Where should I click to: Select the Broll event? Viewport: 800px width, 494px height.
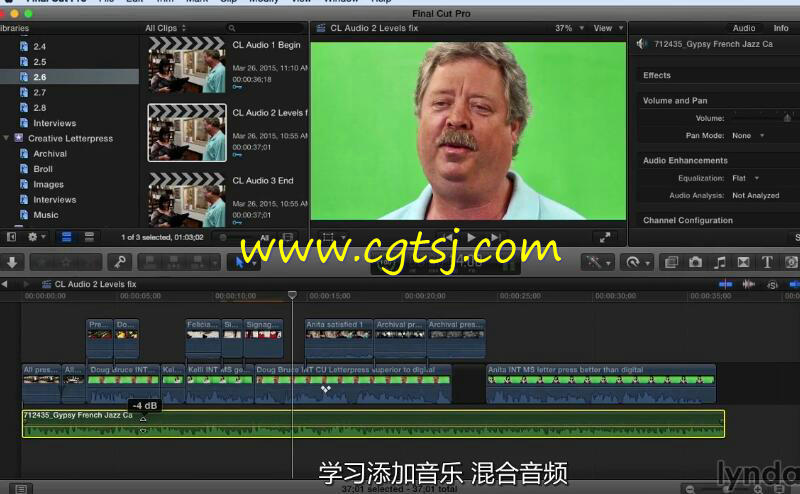click(x=43, y=169)
